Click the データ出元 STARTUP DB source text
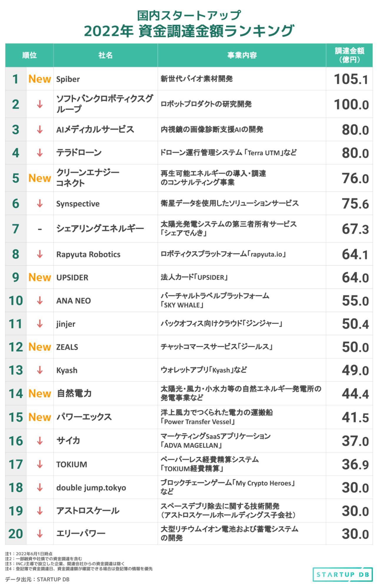 pyautogui.click(x=37, y=579)
